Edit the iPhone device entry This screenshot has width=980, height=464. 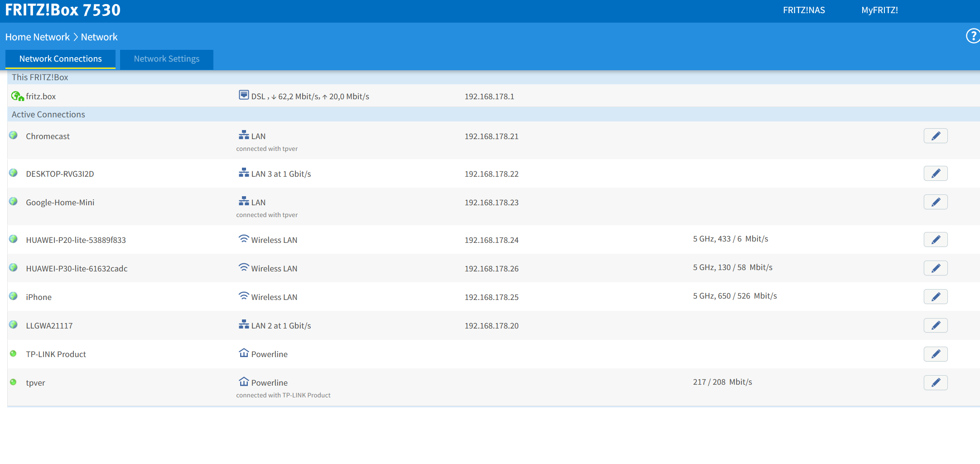[x=936, y=297]
